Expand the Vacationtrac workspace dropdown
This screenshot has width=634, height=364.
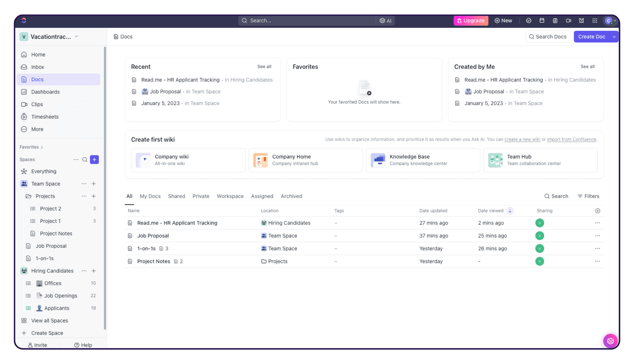[x=76, y=37]
